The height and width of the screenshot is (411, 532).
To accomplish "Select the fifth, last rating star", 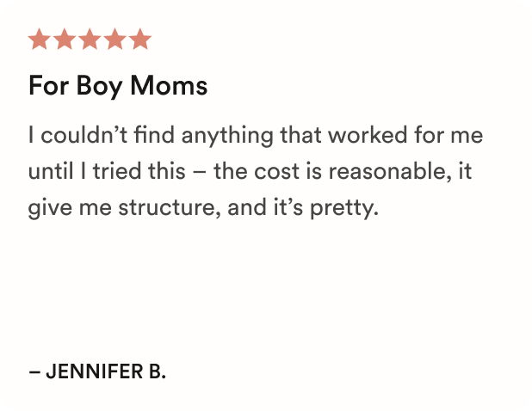I will (x=139, y=39).
